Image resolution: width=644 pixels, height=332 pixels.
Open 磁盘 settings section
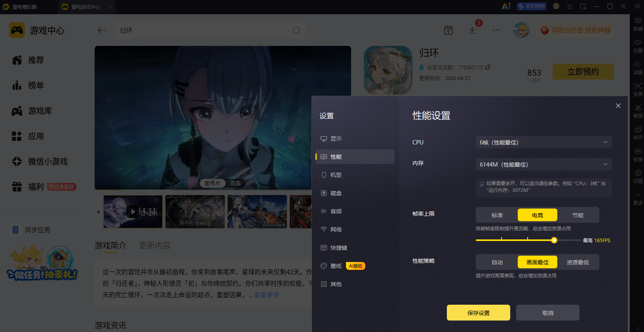tap(355, 193)
